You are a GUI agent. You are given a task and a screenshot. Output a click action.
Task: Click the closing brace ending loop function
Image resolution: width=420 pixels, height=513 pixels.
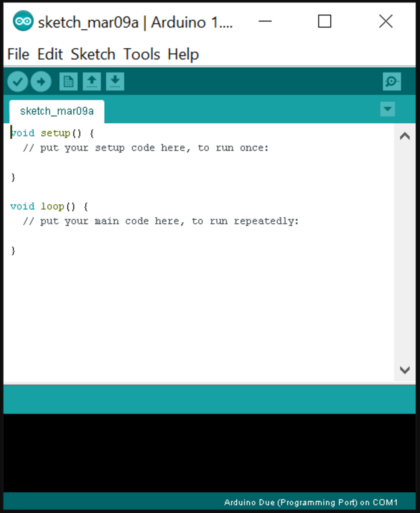pyautogui.click(x=13, y=250)
